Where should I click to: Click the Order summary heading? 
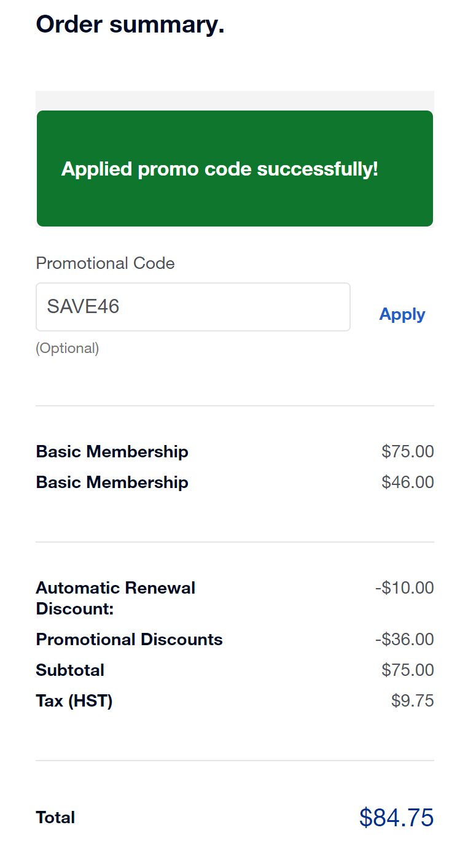click(x=130, y=25)
